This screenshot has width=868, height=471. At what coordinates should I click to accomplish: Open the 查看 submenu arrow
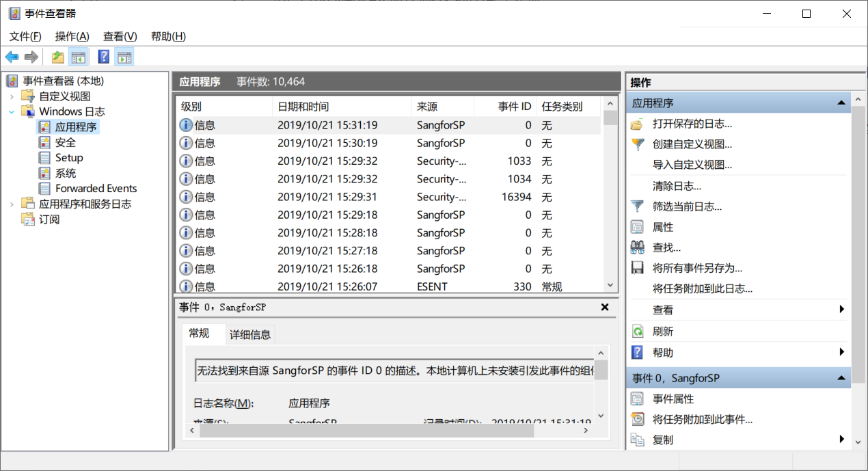(842, 309)
